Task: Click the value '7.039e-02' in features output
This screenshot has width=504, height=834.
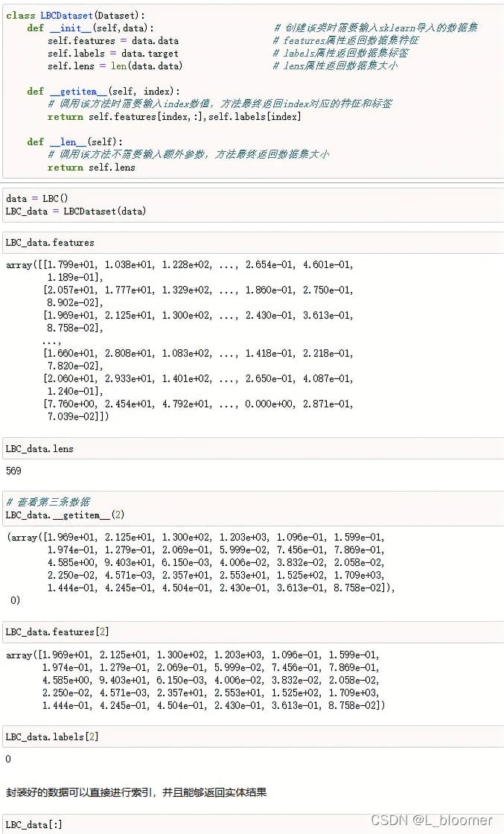Action: tap(71, 416)
